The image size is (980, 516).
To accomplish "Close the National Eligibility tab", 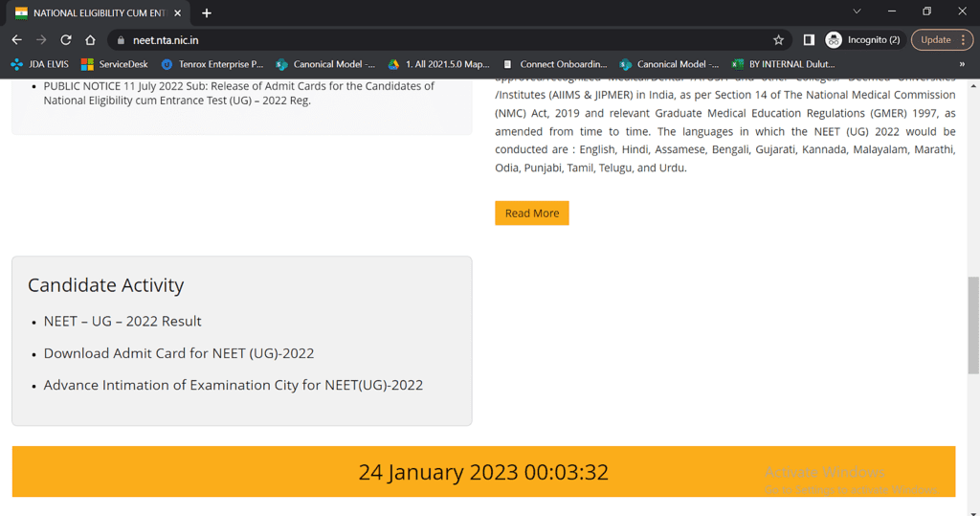I will 177,12.
